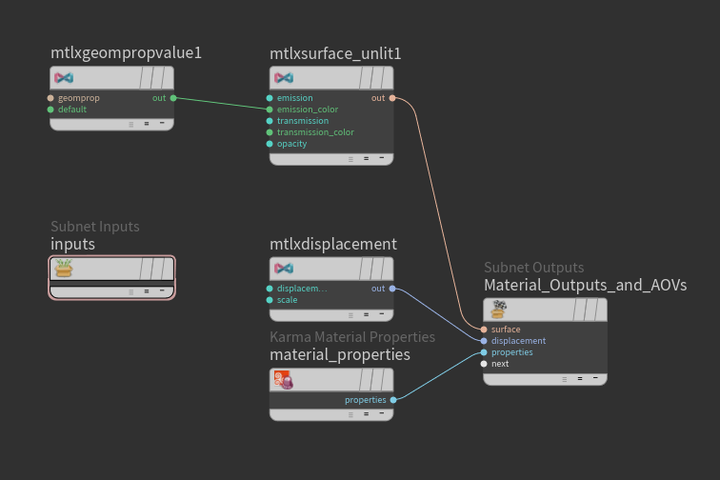Click the mtlxdisplacement node name label
The image size is (720, 480).
coord(333,244)
